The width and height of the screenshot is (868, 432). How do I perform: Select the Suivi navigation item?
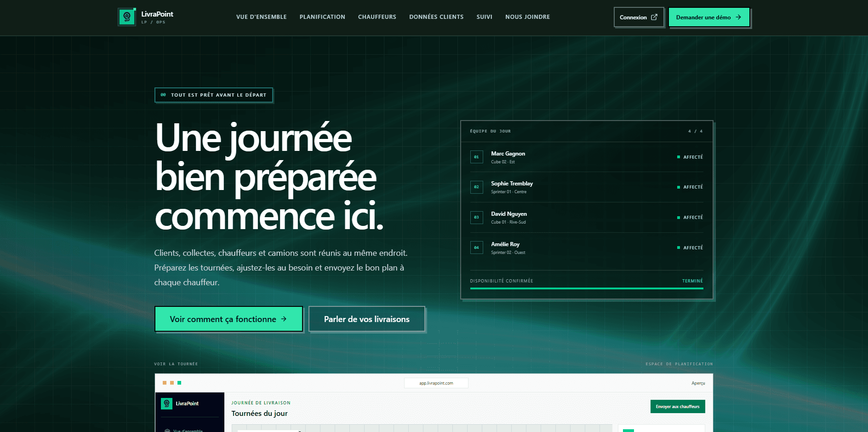tap(484, 17)
